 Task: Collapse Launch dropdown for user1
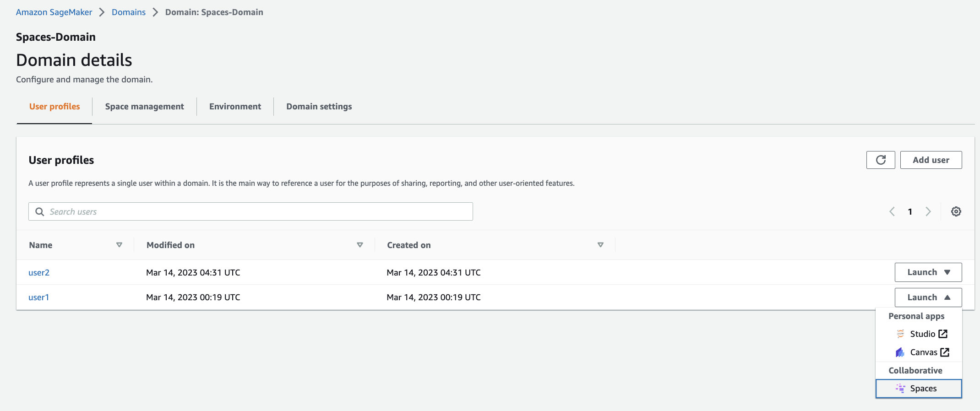tap(928, 297)
